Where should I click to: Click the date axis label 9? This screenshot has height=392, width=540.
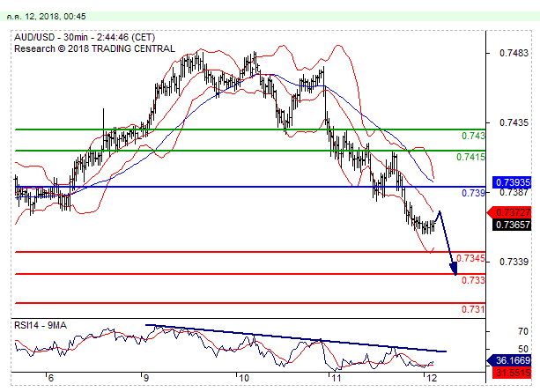tap(146, 378)
